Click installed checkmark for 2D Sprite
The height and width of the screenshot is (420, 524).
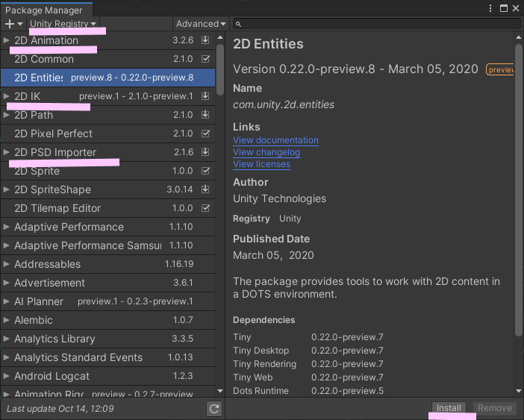[x=205, y=171]
